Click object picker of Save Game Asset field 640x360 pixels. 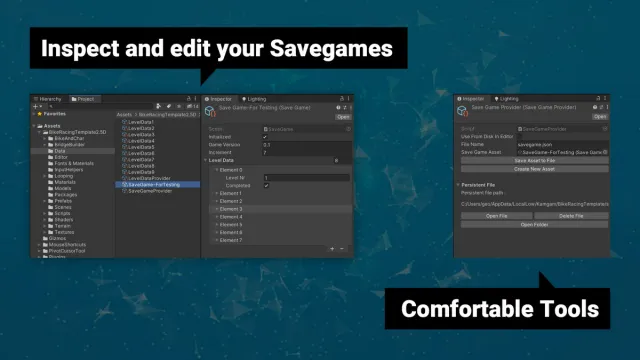tap(605, 152)
